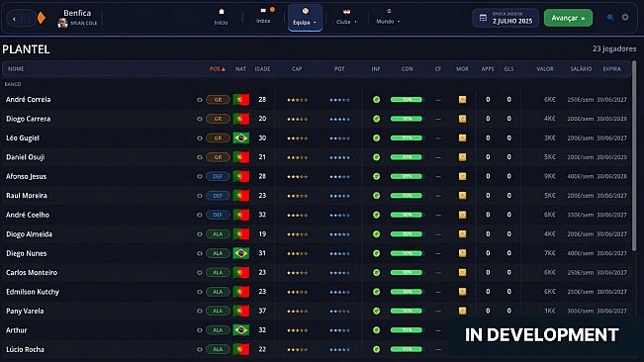Open player Diego Nunes
The height and width of the screenshot is (362, 644).
click(27, 253)
